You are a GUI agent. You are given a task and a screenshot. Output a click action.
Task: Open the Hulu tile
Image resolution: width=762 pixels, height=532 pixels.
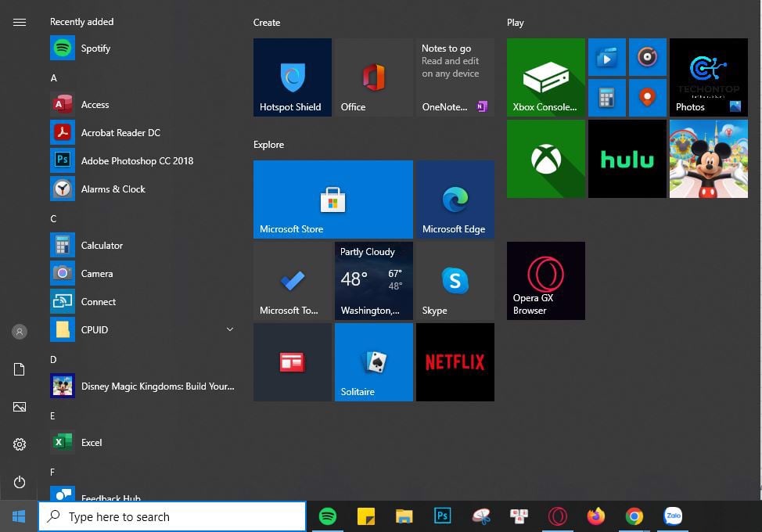tap(627, 159)
